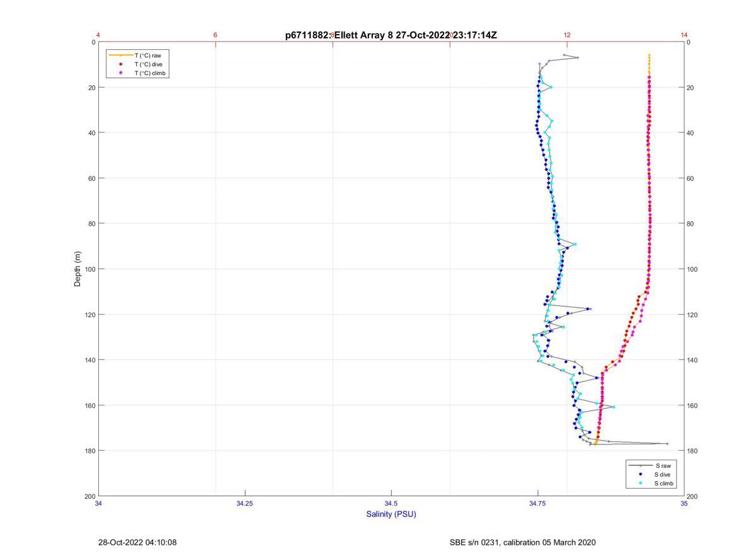Viewport: 756px width, 558px height.
Task: Select the 'T (°C) raw' legend label
Action: point(147,55)
